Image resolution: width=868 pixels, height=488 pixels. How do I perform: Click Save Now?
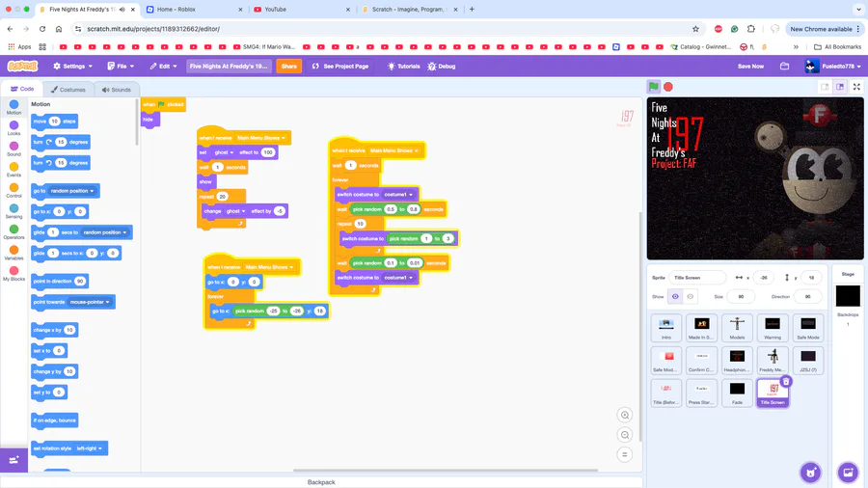click(750, 66)
